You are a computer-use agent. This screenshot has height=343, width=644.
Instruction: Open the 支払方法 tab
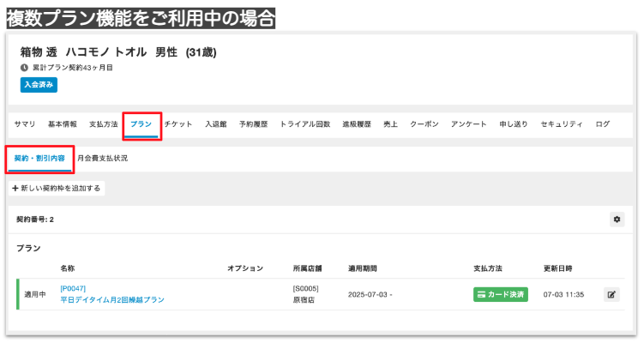[x=103, y=124]
